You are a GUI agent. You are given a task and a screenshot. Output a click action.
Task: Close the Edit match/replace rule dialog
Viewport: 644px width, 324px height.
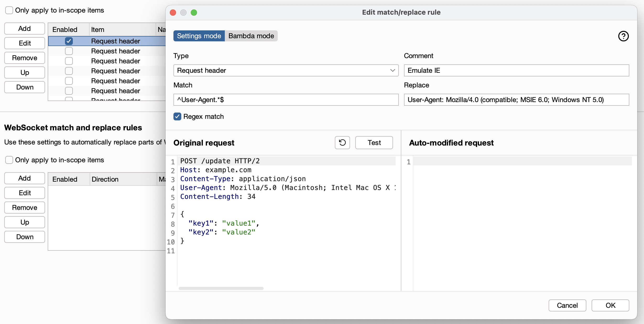[x=173, y=13]
